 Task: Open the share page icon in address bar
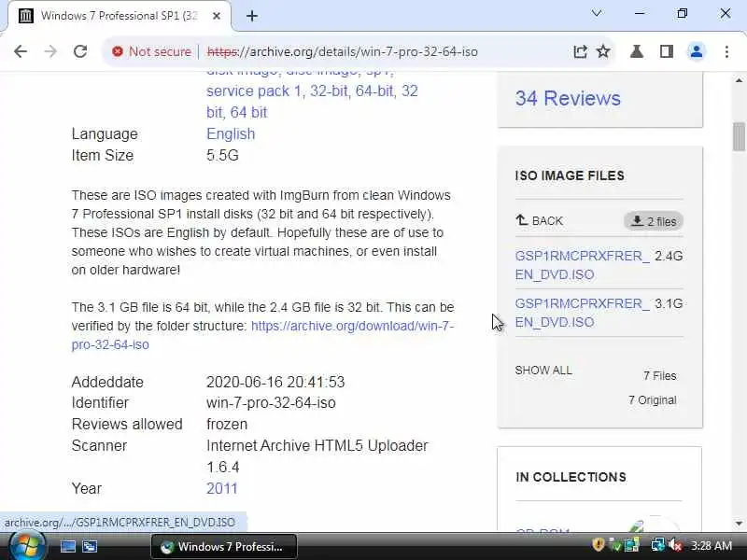coord(580,51)
